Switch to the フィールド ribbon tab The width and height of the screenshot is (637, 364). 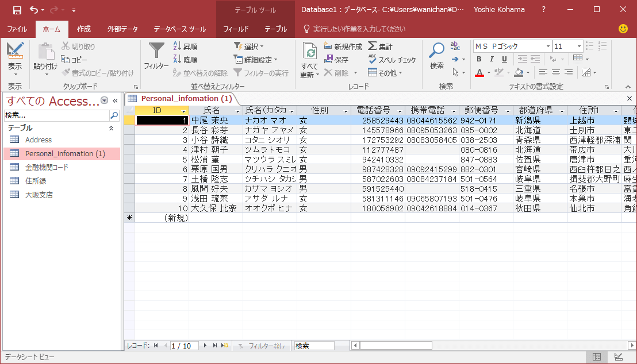pos(236,29)
